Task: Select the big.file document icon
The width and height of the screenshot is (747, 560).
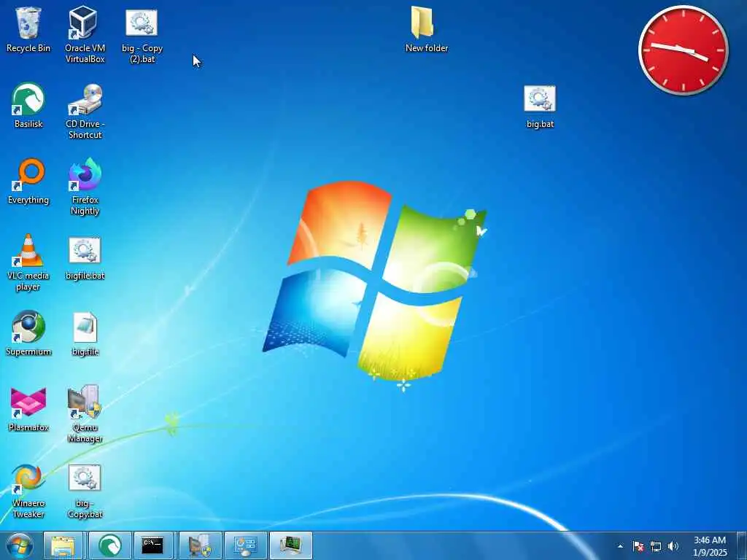Action: (x=85, y=334)
